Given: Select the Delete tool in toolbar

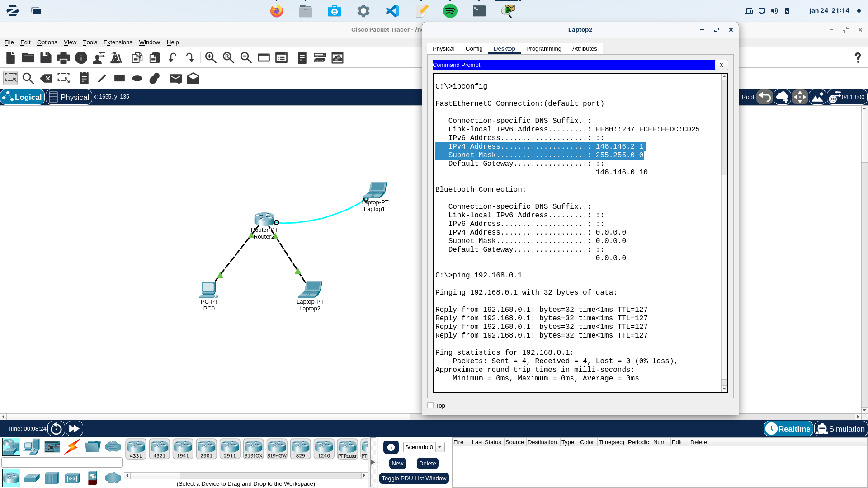Looking at the screenshot, I should click(46, 78).
